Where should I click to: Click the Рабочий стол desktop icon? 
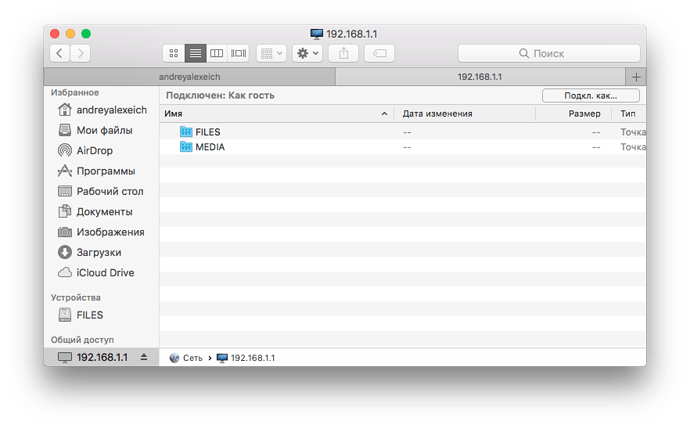coord(65,191)
